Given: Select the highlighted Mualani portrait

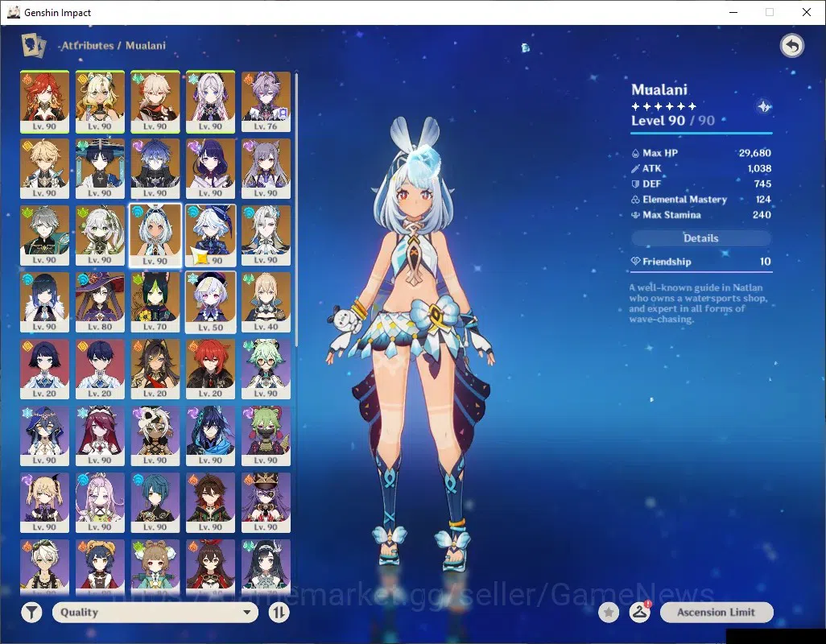Looking at the screenshot, I should click(155, 236).
